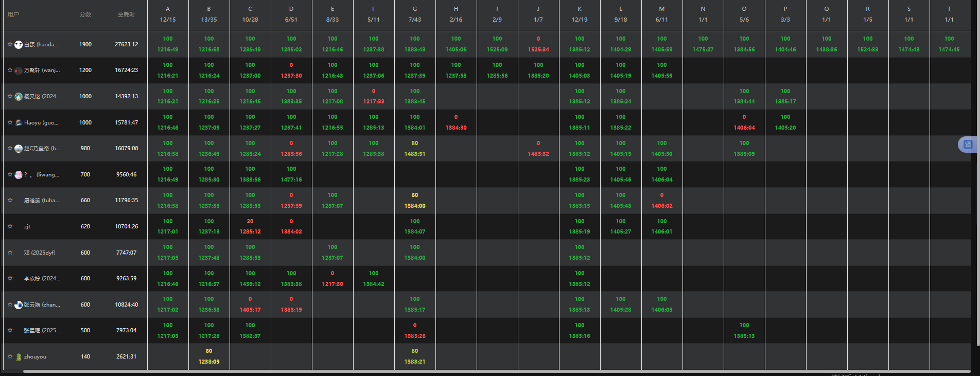Click 杨又铭's avatar icon

[19, 97]
